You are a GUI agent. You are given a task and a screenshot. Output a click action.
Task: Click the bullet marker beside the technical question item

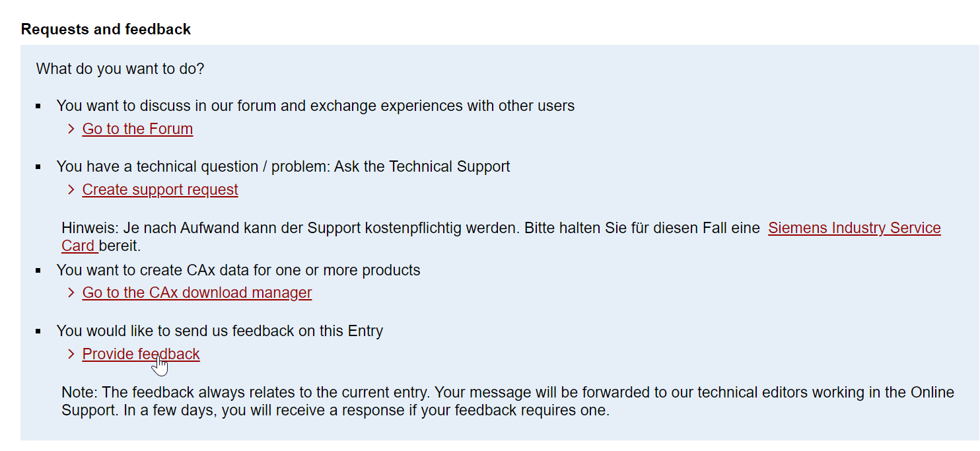39,167
